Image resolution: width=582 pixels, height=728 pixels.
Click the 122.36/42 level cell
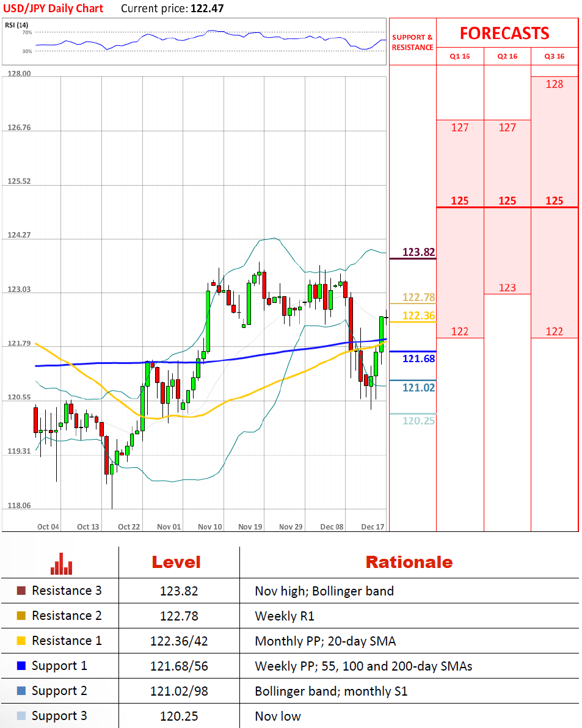(179, 641)
